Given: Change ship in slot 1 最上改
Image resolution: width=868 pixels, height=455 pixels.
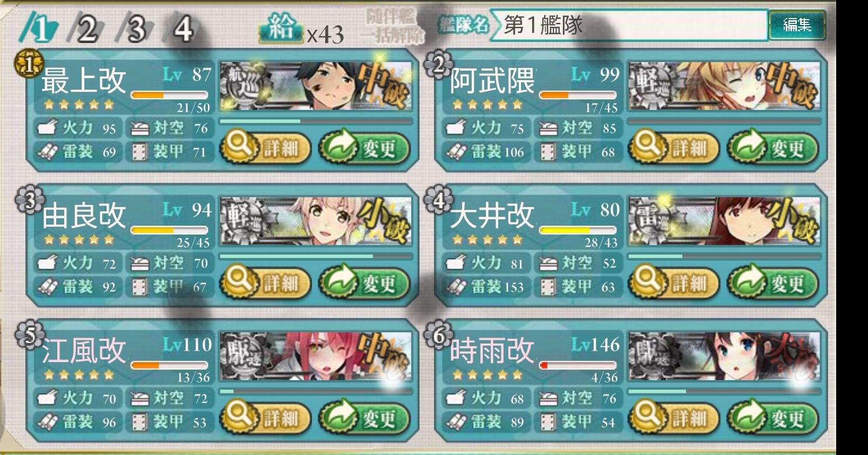Looking at the screenshot, I should (x=364, y=148).
